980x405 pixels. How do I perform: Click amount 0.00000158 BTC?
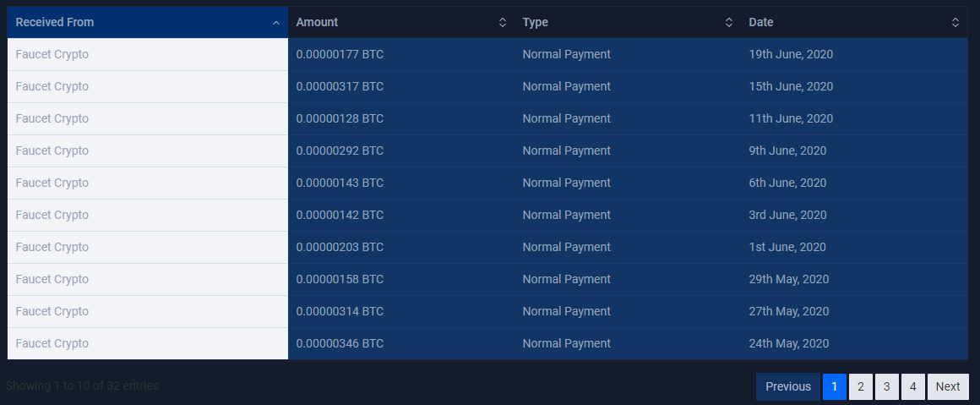click(x=340, y=279)
